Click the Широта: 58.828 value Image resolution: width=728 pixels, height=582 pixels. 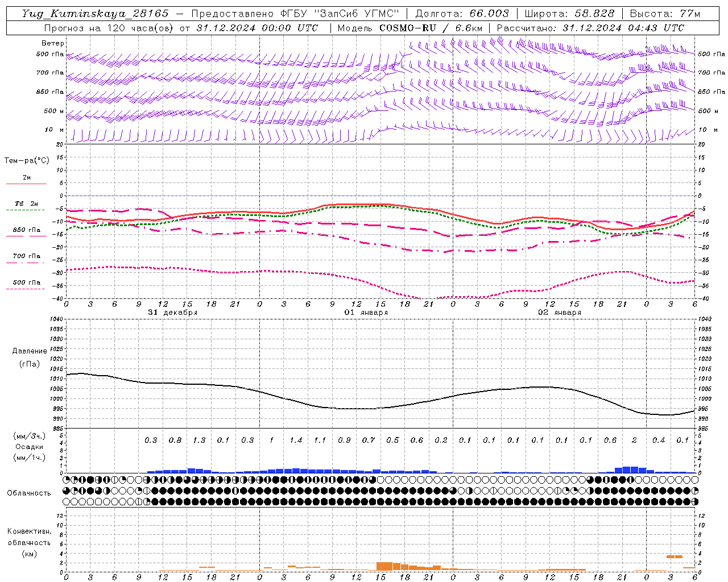[x=569, y=14]
